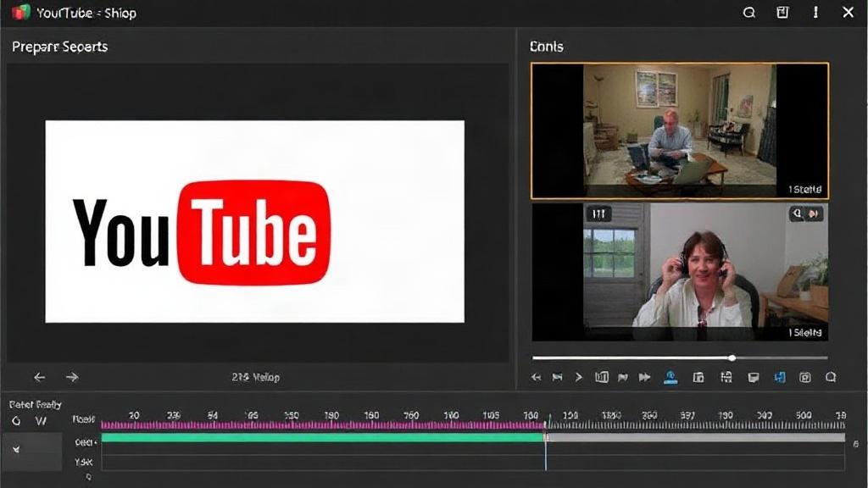The height and width of the screenshot is (488, 868).
Task: Go to previous with the left arrow
Action: 39,377
